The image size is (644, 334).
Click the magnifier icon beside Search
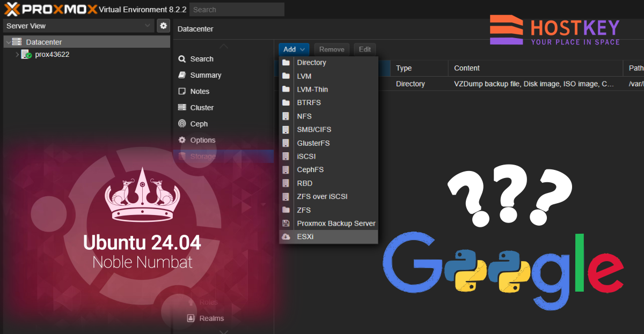[x=182, y=59]
